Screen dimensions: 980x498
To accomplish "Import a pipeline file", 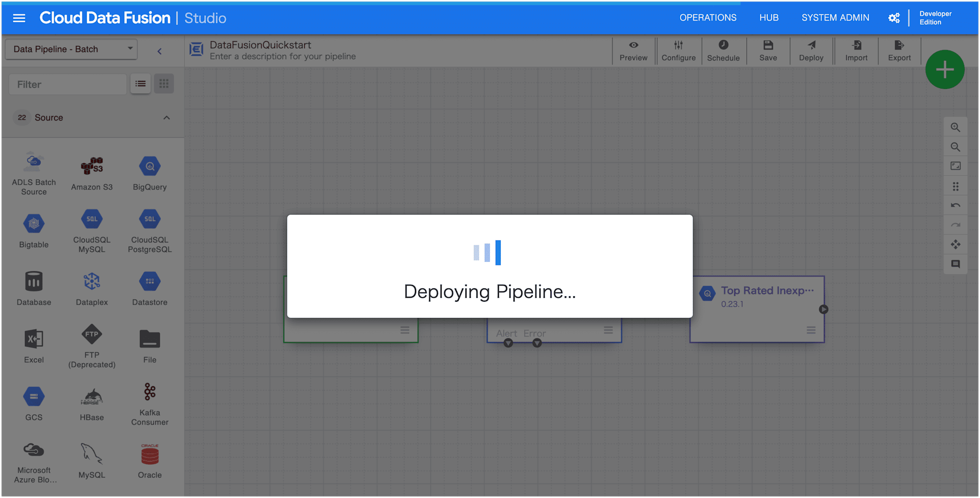I will 856,51.
